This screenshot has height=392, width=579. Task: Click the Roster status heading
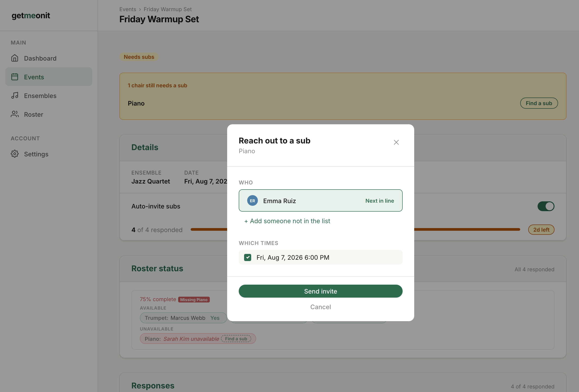(157, 268)
